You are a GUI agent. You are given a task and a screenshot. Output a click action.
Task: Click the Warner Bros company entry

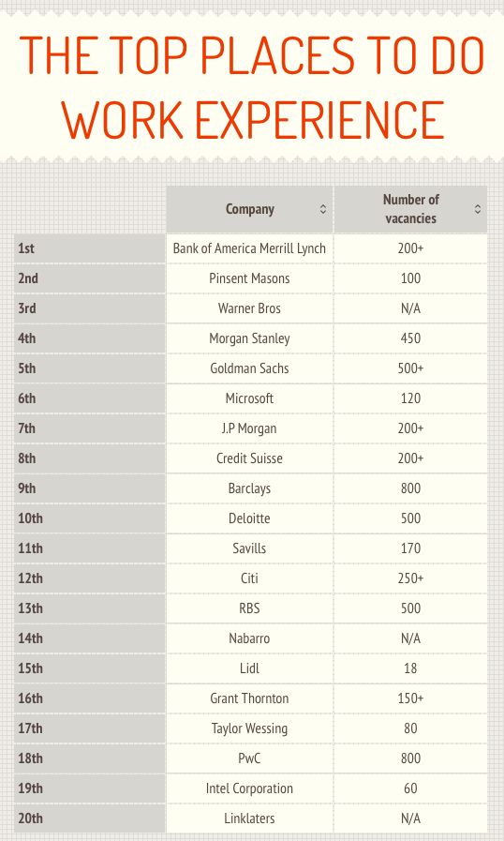tap(249, 308)
